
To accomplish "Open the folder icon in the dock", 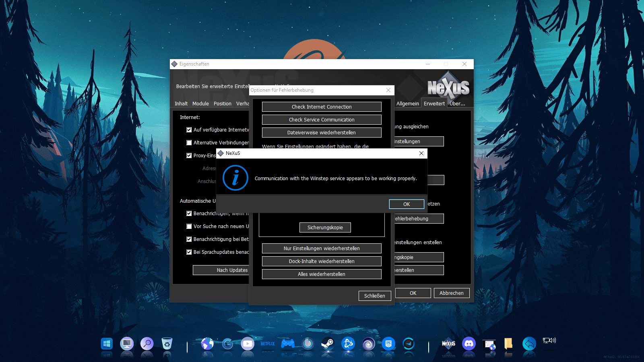I will [x=508, y=343].
